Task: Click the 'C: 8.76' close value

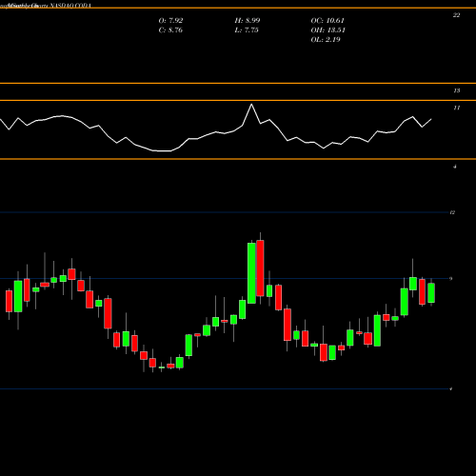Action: (x=170, y=30)
